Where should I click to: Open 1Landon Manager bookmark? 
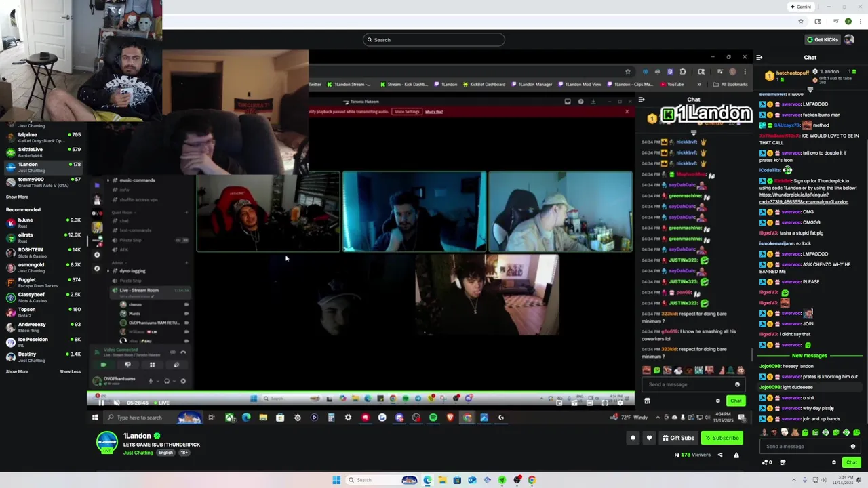531,85
